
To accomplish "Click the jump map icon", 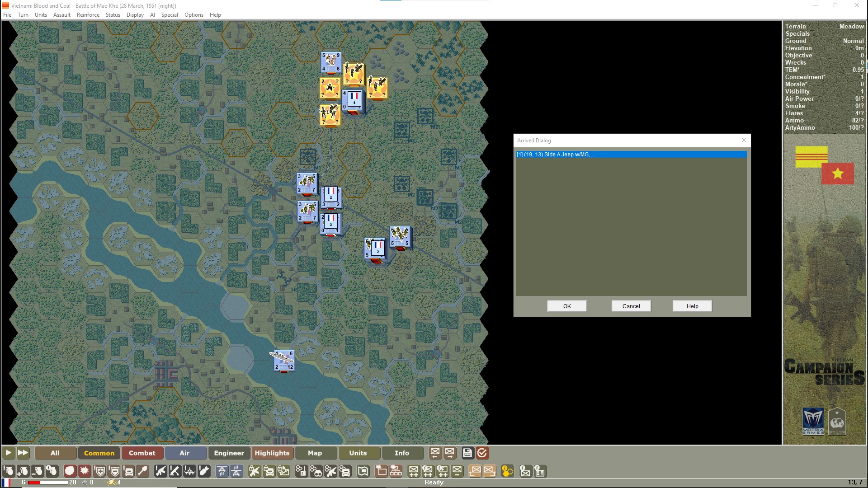I will point(363,471).
